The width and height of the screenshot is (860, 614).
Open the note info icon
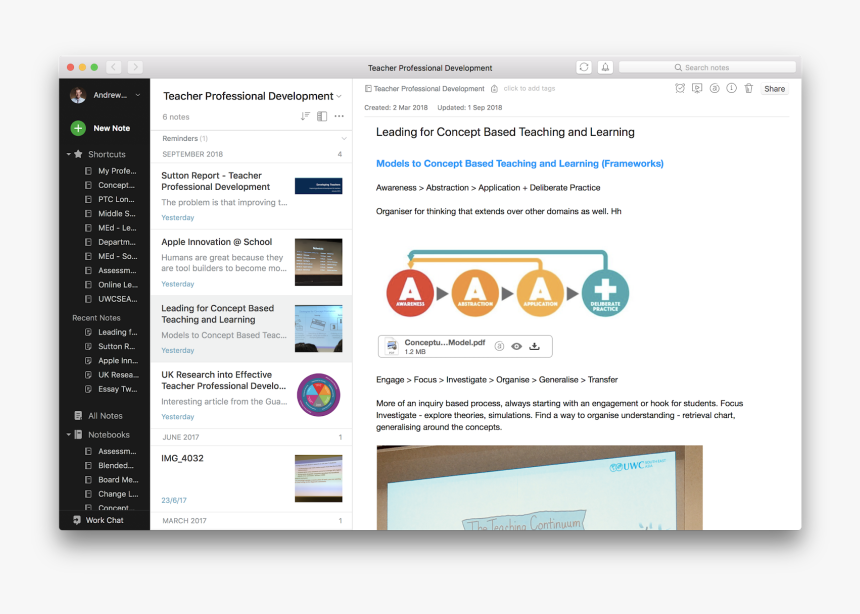click(x=731, y=89)
